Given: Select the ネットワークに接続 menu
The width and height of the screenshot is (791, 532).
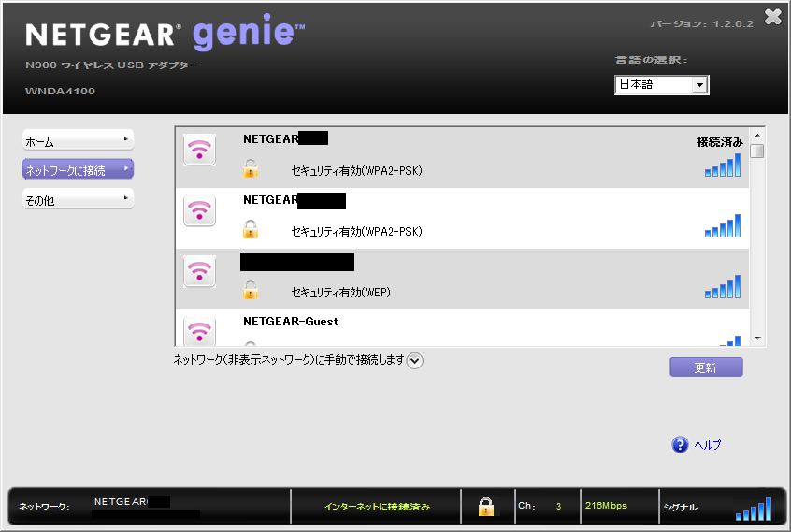Looking at the screenshot, I should 78,169.
